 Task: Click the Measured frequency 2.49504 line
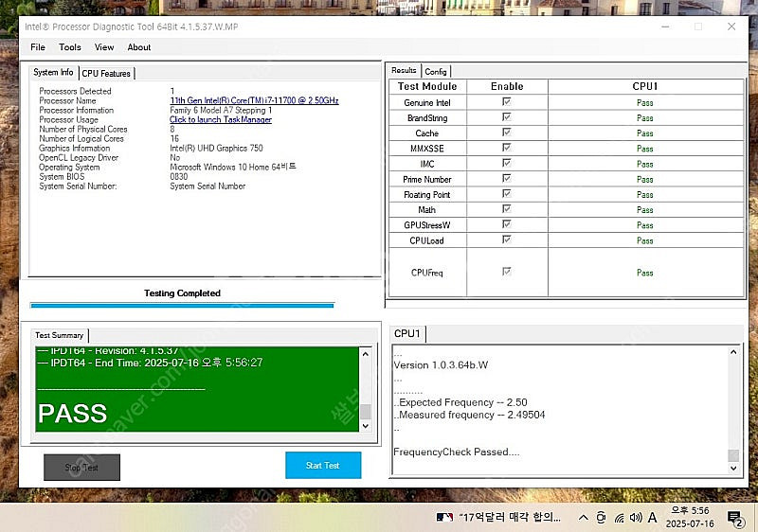tap(469, 415)
